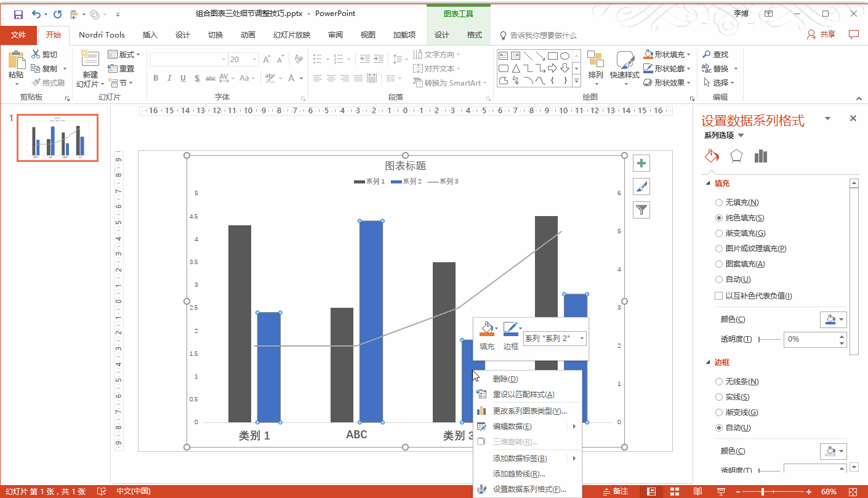Select slide 1 thumbnail

click(57, 138)
